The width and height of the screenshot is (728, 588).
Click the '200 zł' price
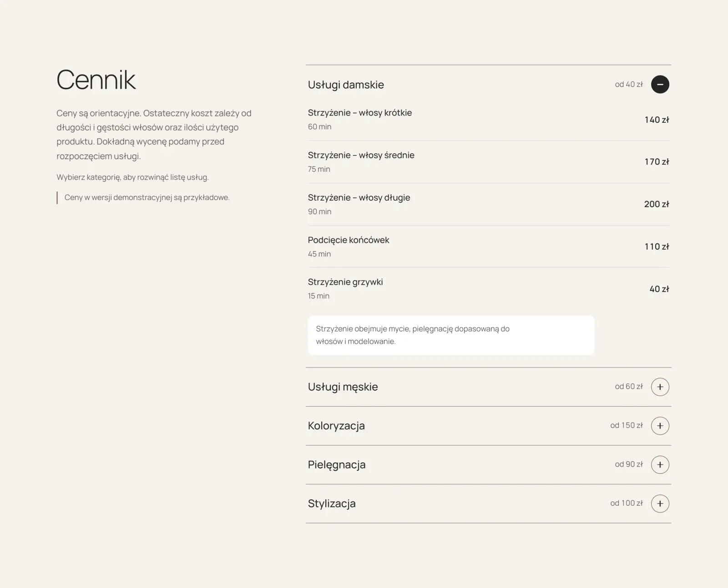click(657, 204)
